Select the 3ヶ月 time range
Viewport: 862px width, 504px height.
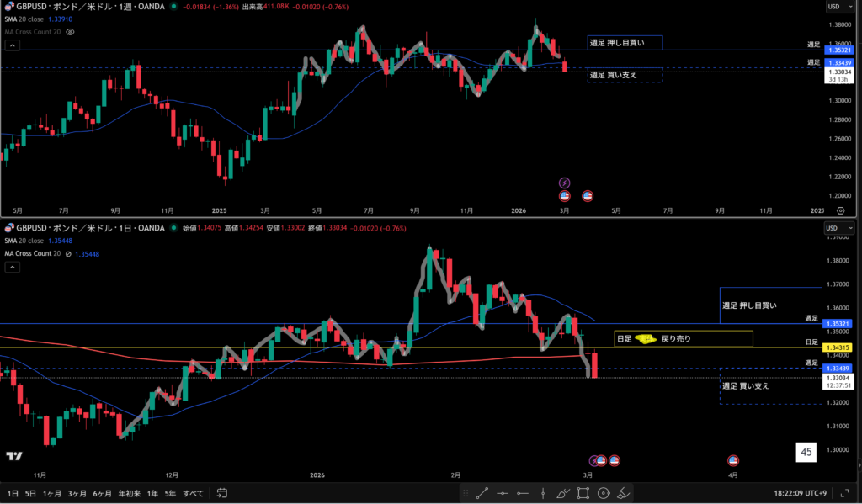(x=77, y=493)
